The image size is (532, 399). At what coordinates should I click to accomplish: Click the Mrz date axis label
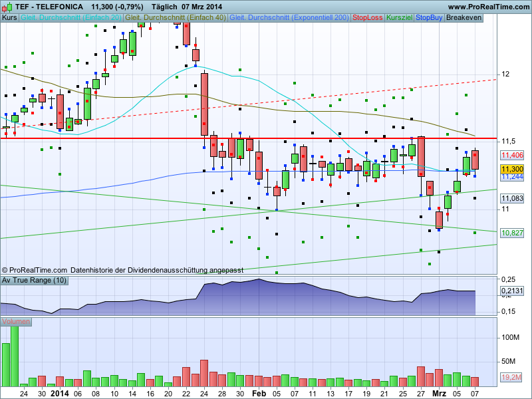point(439,394)
